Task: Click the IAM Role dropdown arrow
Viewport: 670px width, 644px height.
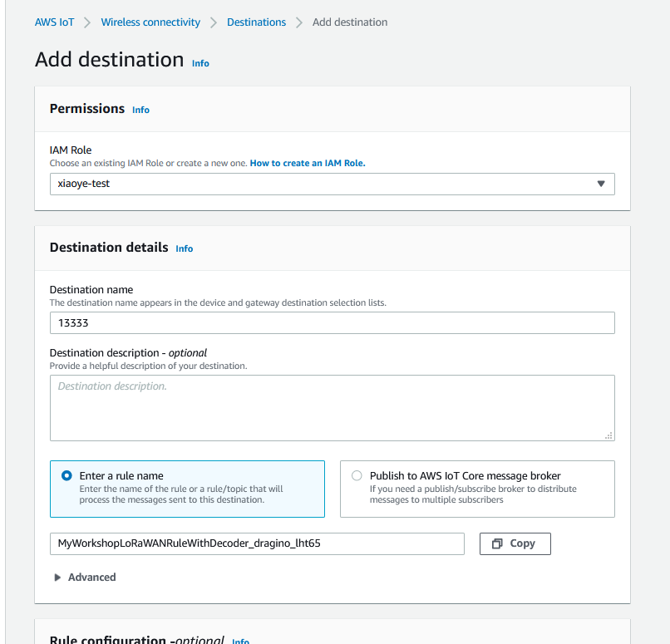Action: (x=601, y=184)
